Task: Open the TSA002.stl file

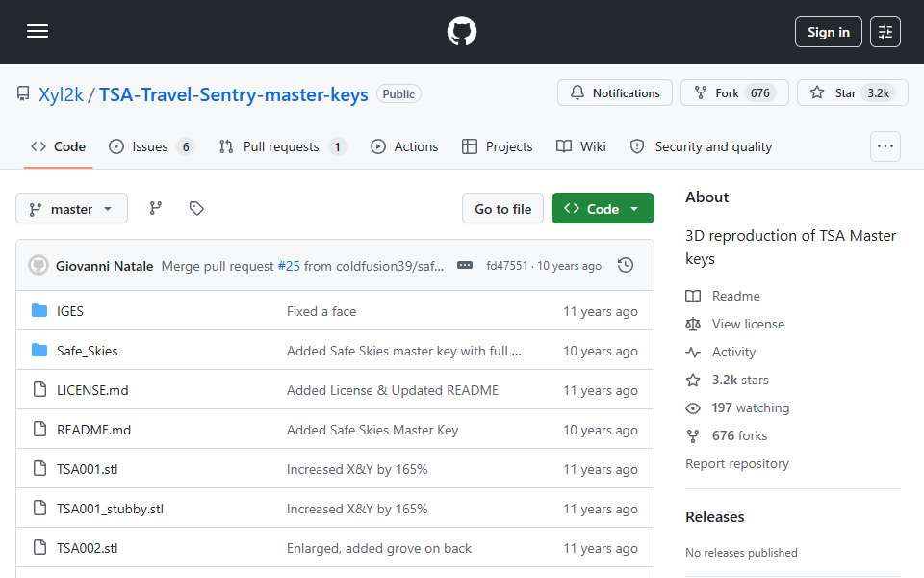Action: point(88,548)
